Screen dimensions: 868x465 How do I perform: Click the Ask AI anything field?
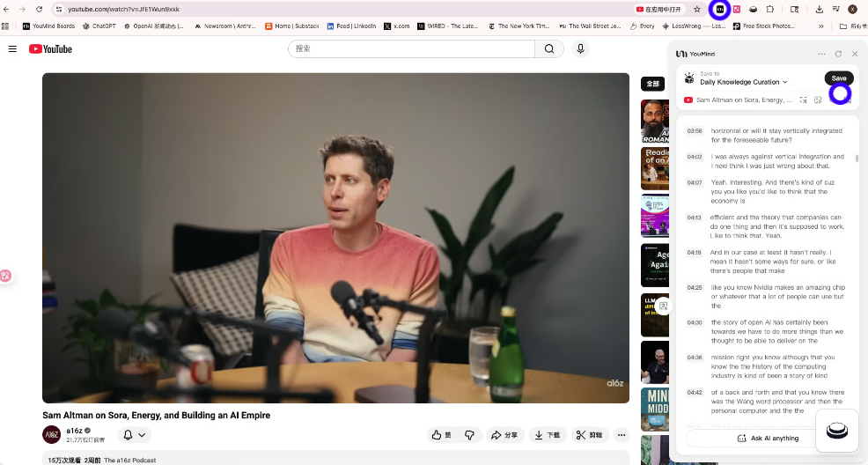[x=769, y=438]
